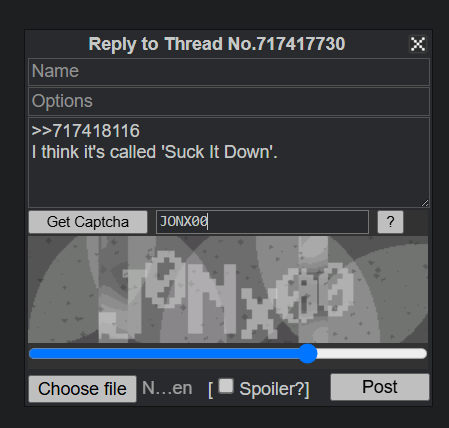Focus the Options input field
The height and width of the screenshot is (428, 449).
click(229, 101)
